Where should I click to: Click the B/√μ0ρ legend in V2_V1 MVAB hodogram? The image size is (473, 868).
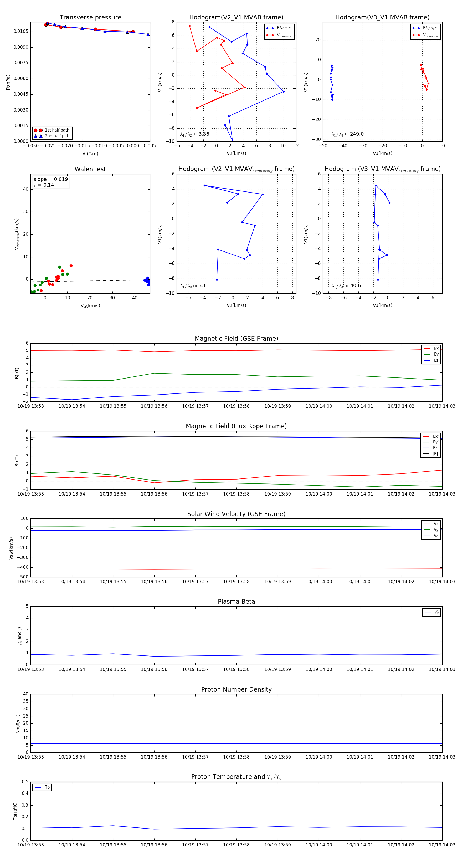(x=279, y=28)
